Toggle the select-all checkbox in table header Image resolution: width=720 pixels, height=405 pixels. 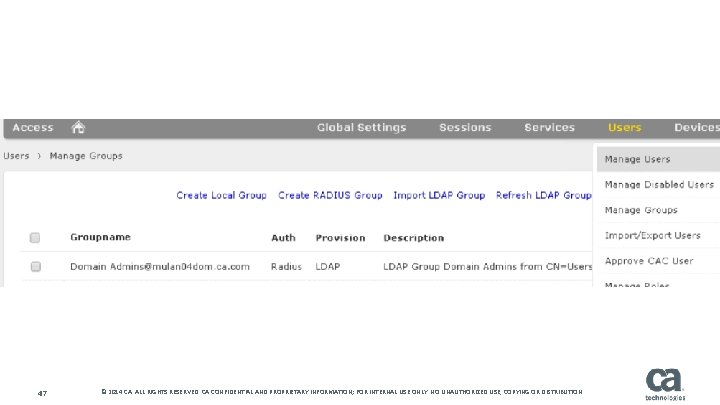coord(35,237)
